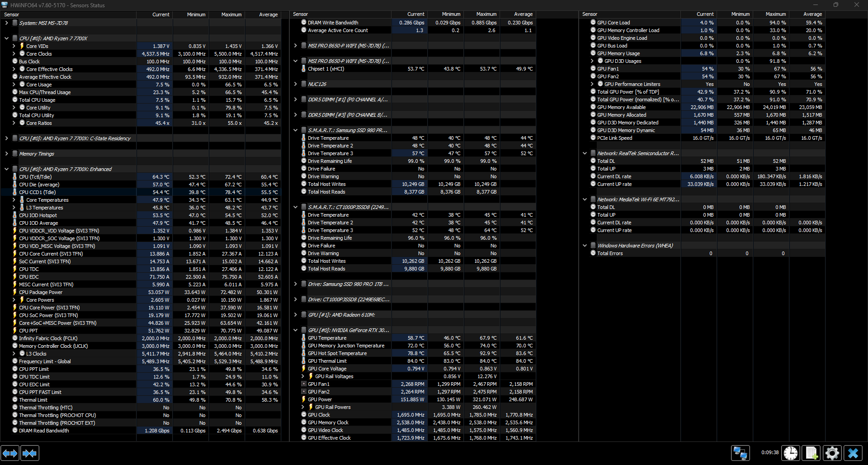This screenshot has width=868, height=465.
Task: Open sensor settings via the gear icon
Action: click(832, 453)
